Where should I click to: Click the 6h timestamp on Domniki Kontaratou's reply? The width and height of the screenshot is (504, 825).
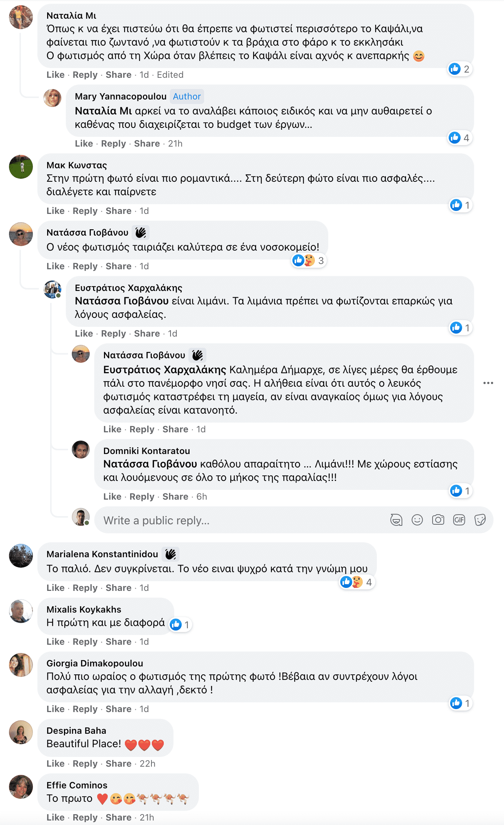pyautogui.click(x=202, y=497)
